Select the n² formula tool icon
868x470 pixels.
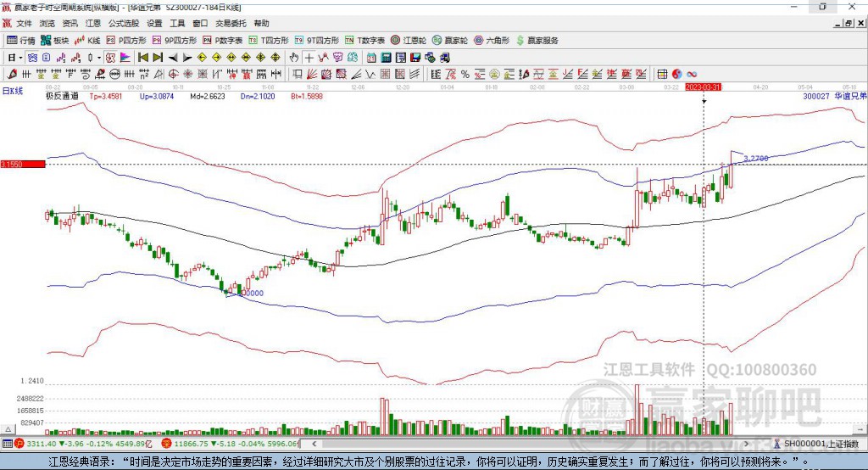(x=143, y=74)
